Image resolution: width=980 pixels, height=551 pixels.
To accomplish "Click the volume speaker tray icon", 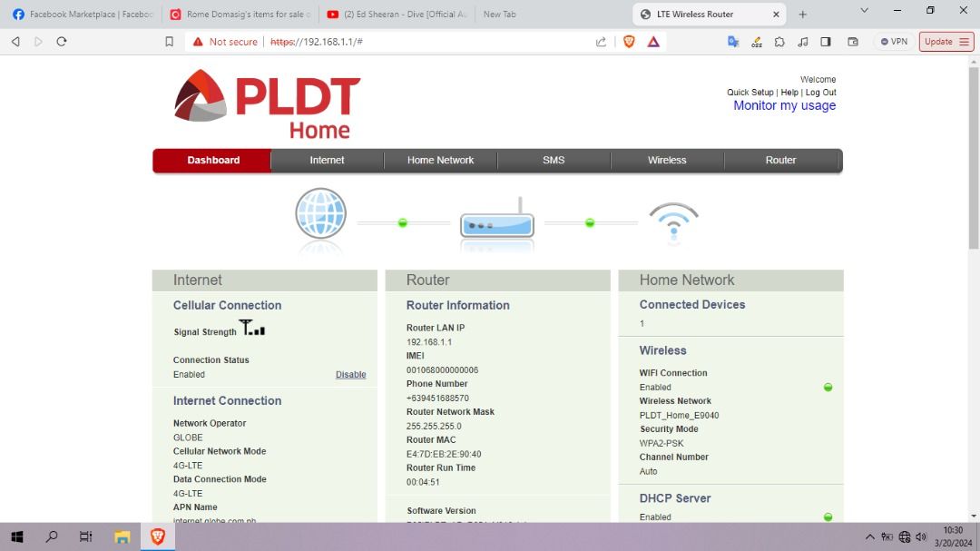I will 921,536.
